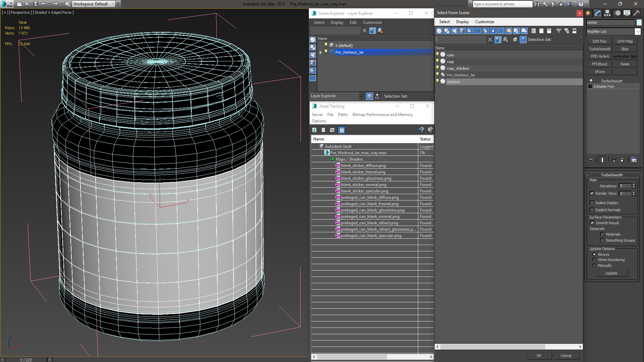The image size is (644, 362).
Task: Click the funnel filter icon in Select From Scene
Action: [559, 31]
